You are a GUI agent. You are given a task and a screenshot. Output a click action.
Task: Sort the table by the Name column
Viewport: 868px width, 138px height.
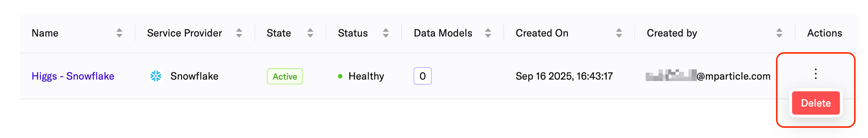click(x=119, y=33)
